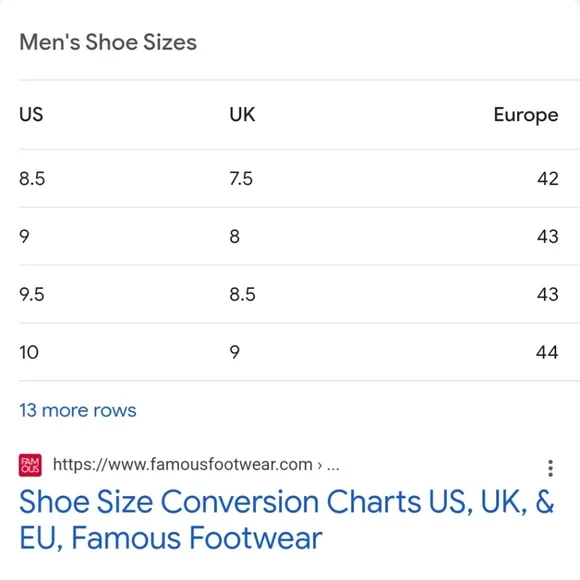Select the UK 8.5 cell
The height and width of the screenshot is (580, 580).
click(242, 294)
